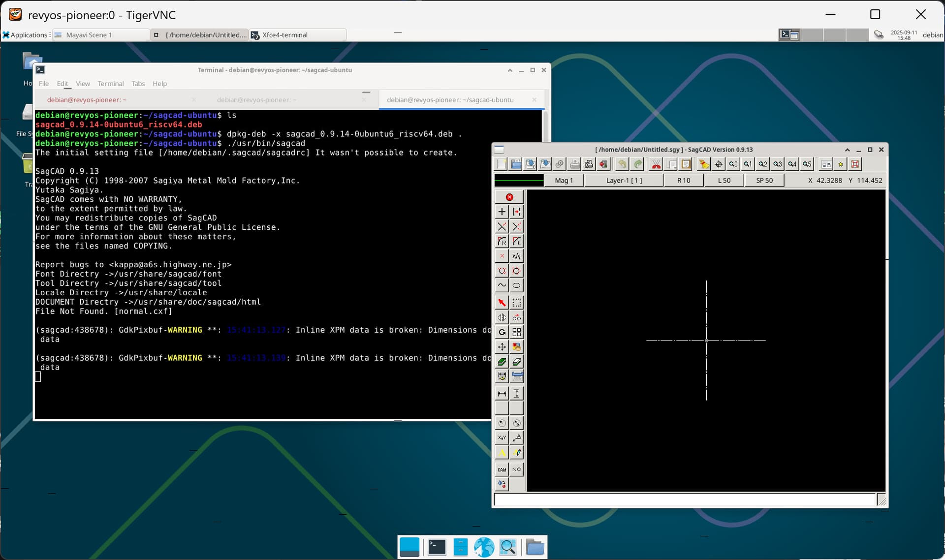The width and height of the screenshot is (945, 560).
Task: Click the open folder icon in SagCAD
Action: click(516, 164)
